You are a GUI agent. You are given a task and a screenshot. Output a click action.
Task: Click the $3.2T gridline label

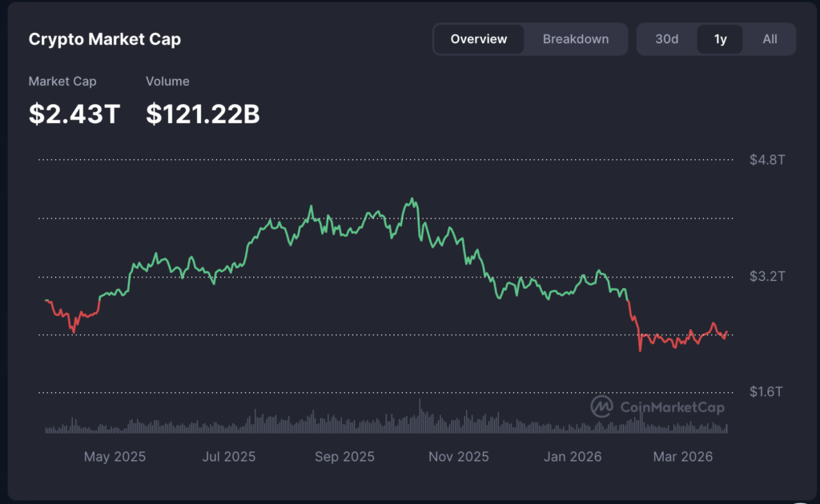click(x=766, y=276)
